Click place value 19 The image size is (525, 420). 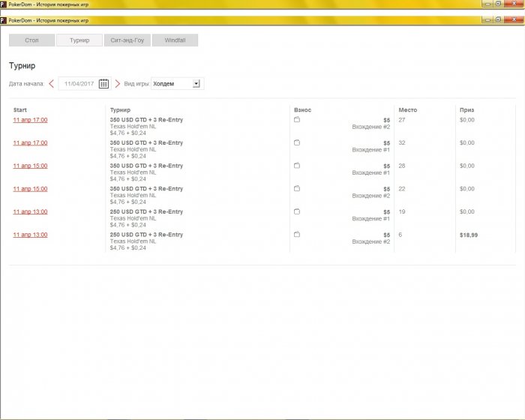click(x=402, y=211)
